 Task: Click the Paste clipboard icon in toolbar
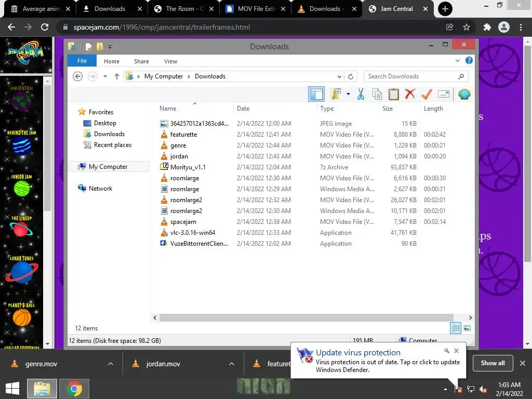(x=394, y=95)
